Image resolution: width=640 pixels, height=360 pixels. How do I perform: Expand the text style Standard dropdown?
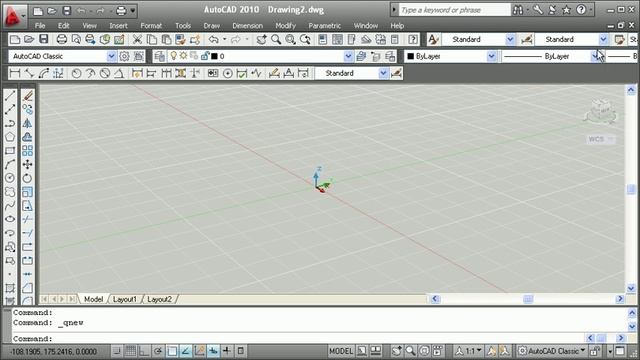pyautogui.click(x=510, y=39)
